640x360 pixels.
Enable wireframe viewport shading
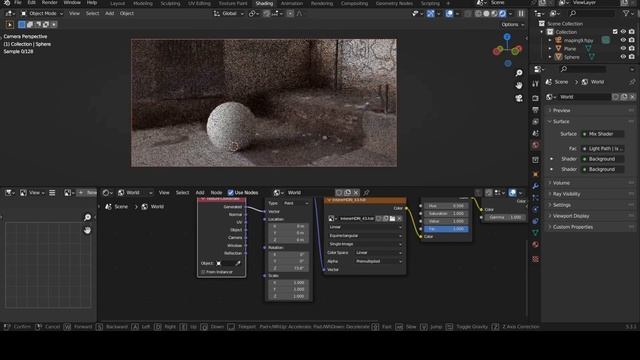pyautogui.click(x=478, y=13)
